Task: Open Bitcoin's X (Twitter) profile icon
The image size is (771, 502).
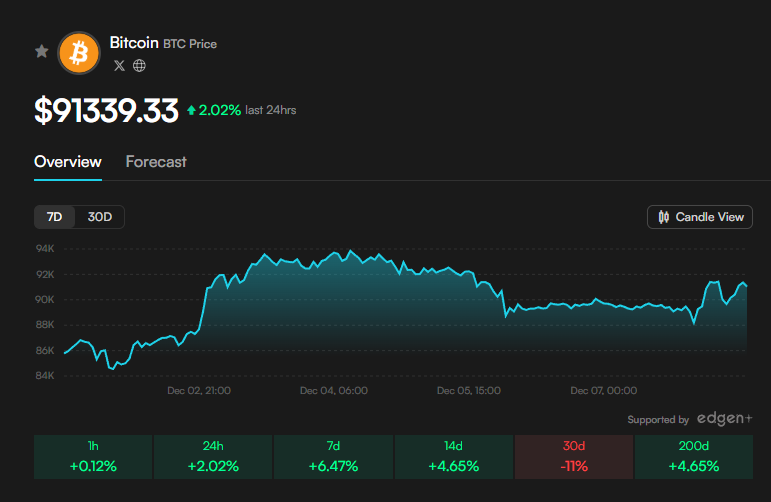Action: click(119, 65)
